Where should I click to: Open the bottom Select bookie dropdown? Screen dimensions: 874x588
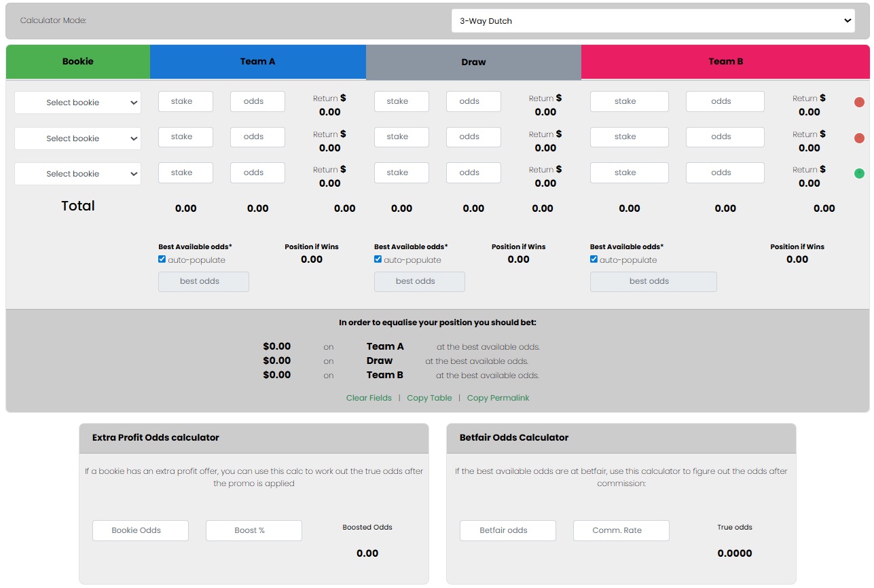pyautogui.click(x=77, y=173)
